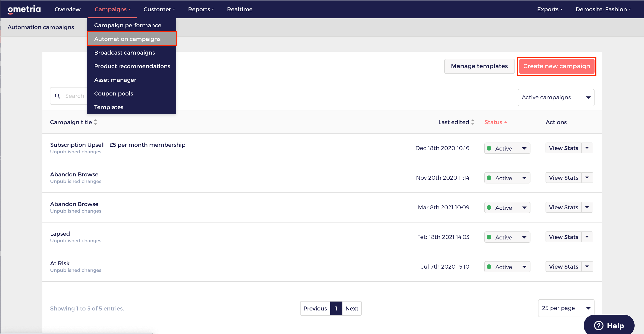Open actions caret for Lapsed row
This screenshot has width=644, height=334.
[x=587, y=237]
